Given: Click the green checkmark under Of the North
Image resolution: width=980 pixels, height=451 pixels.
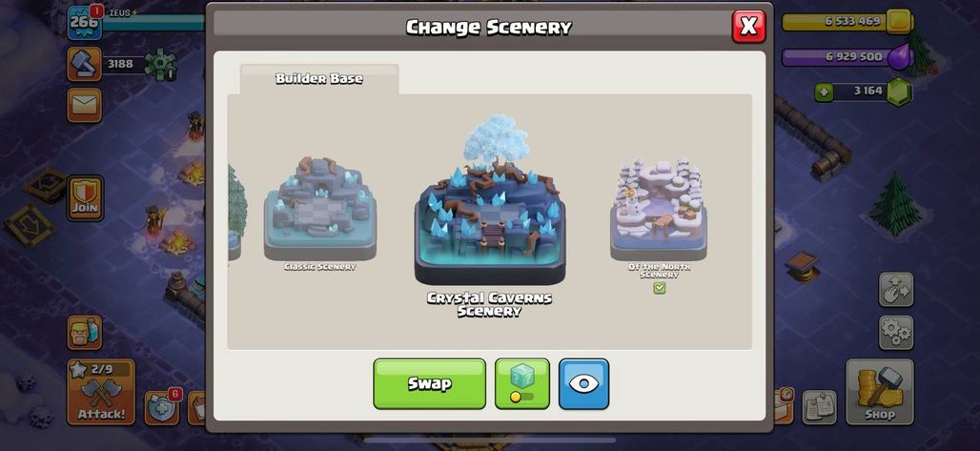Looking at the screenshot, I should (x=659, y=288).
